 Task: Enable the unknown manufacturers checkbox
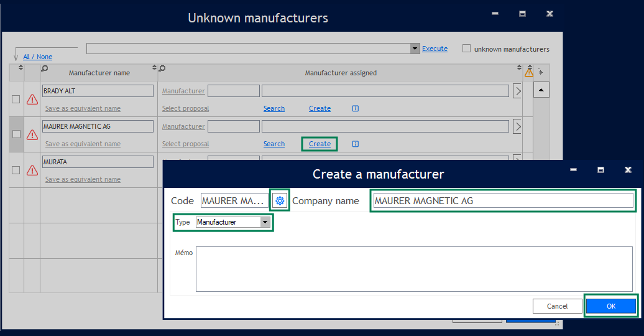(466, 49)
